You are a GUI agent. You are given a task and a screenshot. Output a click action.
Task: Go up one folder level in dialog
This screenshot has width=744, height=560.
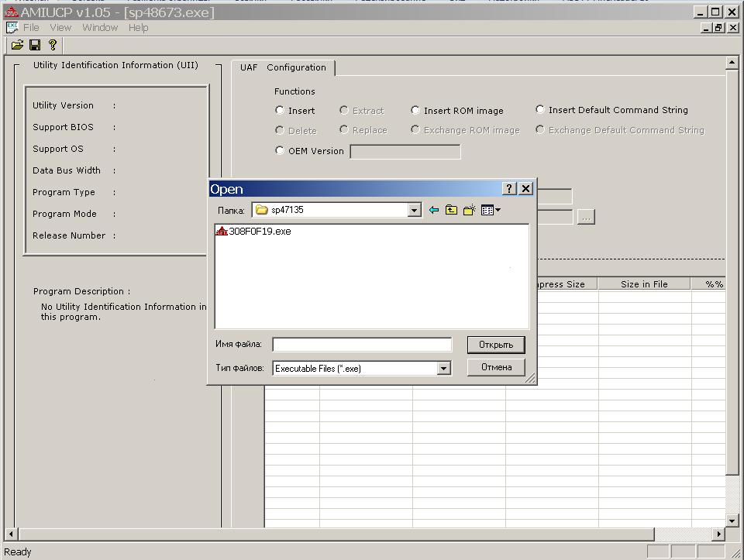(451, 210)
